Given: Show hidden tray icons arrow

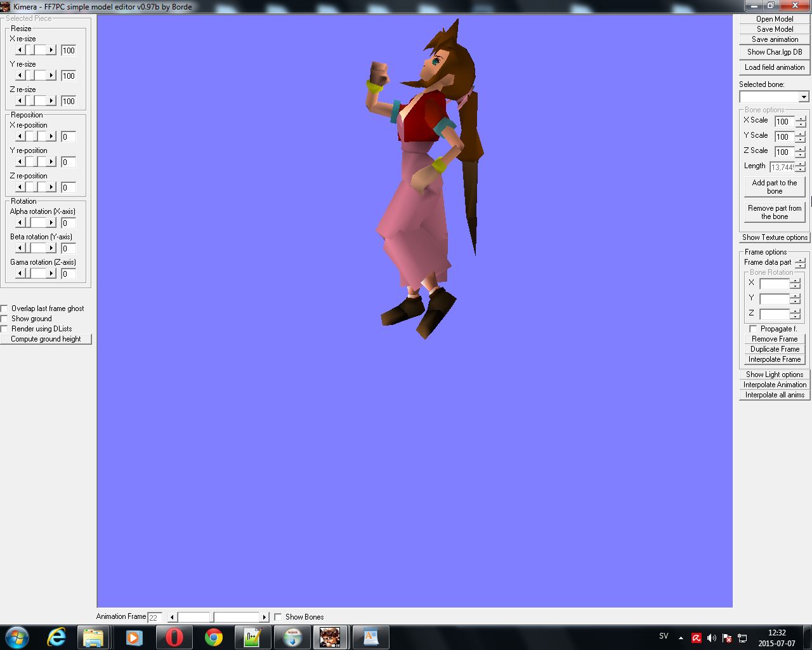Looking at the screenshot, I should 681,638.
